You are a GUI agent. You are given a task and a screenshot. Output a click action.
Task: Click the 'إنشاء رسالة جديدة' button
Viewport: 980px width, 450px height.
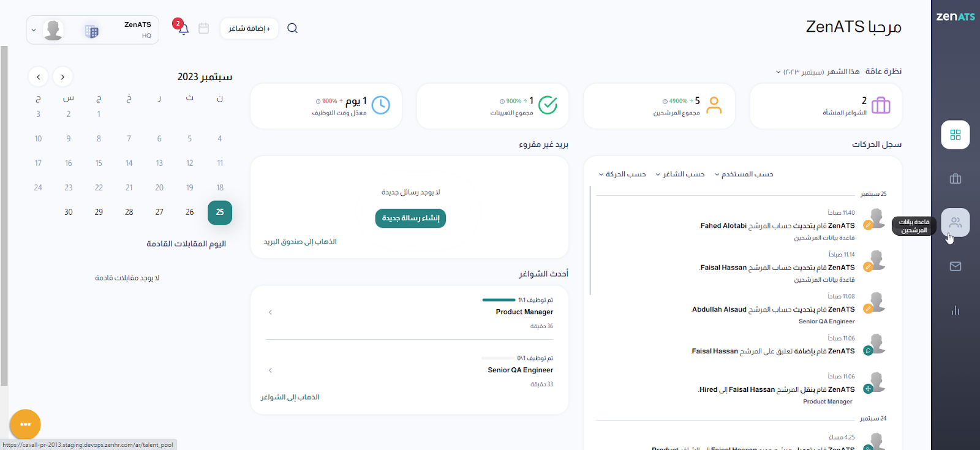410,218
